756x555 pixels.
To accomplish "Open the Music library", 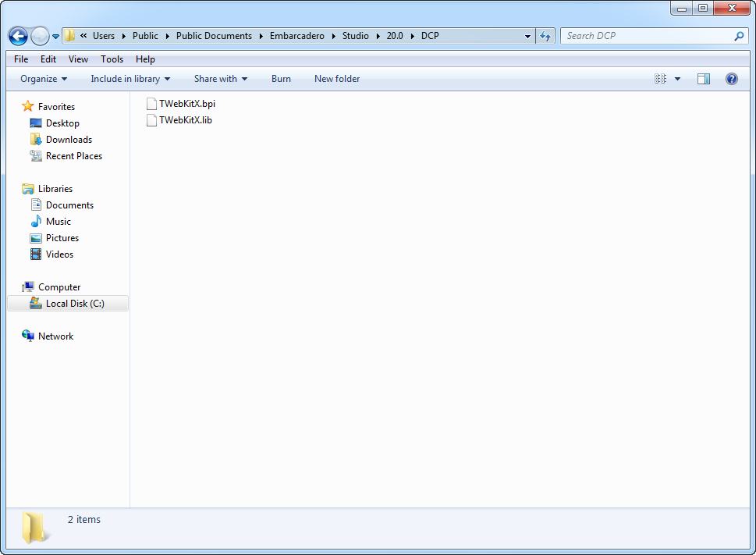I will pyautogui.click(x=59, y=222).
